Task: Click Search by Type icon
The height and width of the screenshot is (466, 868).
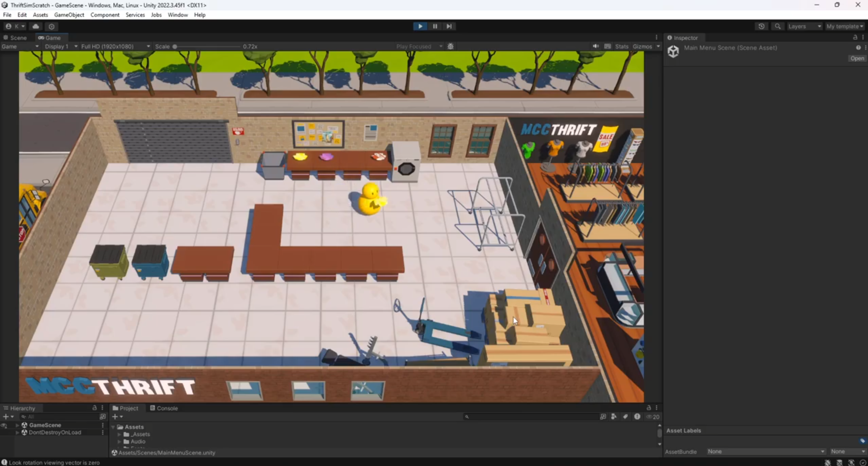Action: [x=614, y=417]
